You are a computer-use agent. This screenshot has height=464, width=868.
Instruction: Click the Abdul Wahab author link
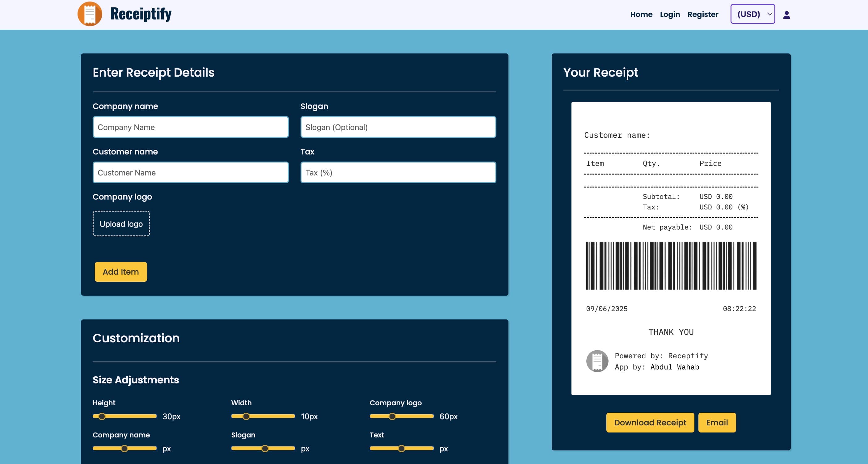tap(674, 367)
